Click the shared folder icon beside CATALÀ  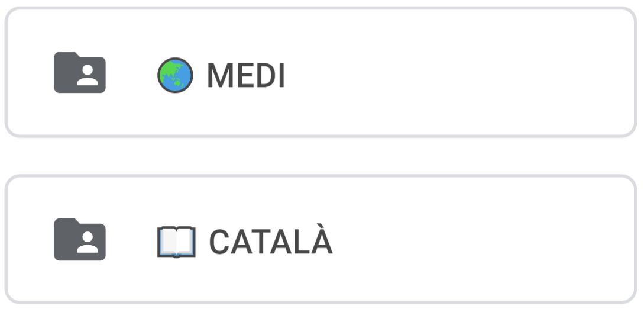[x=80, y=240]
